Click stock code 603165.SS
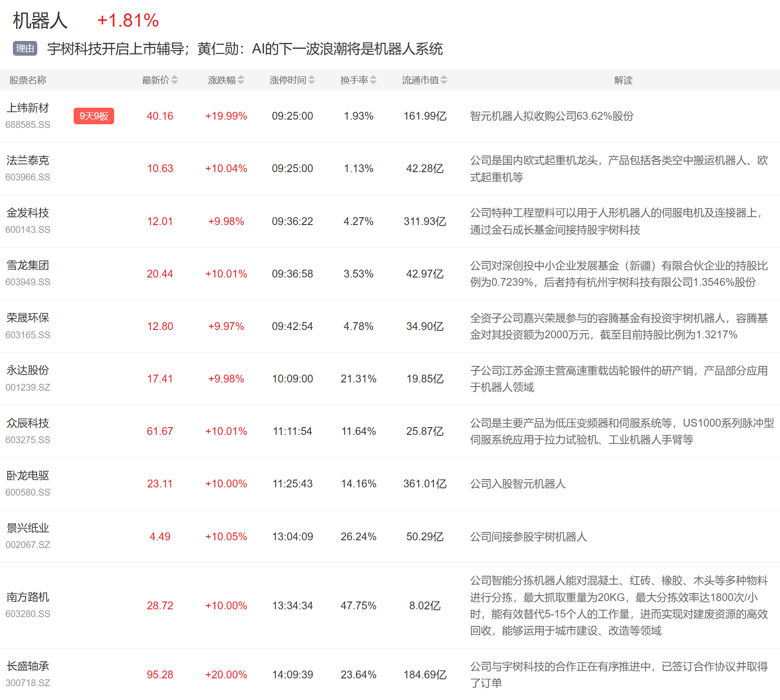780x700 pixels. click(x=28, y=335)
